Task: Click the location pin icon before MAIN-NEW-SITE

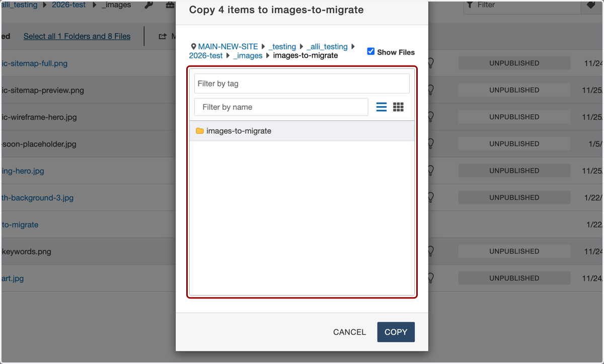Action: point(193,46)
